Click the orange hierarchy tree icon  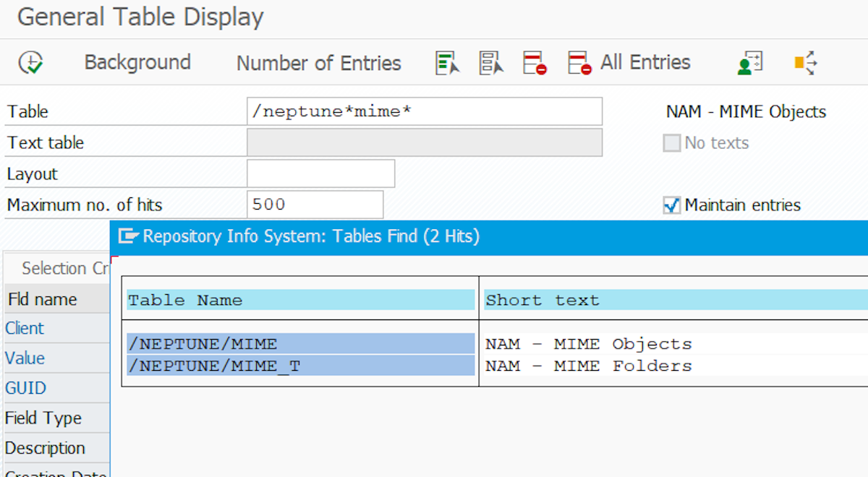805,63
